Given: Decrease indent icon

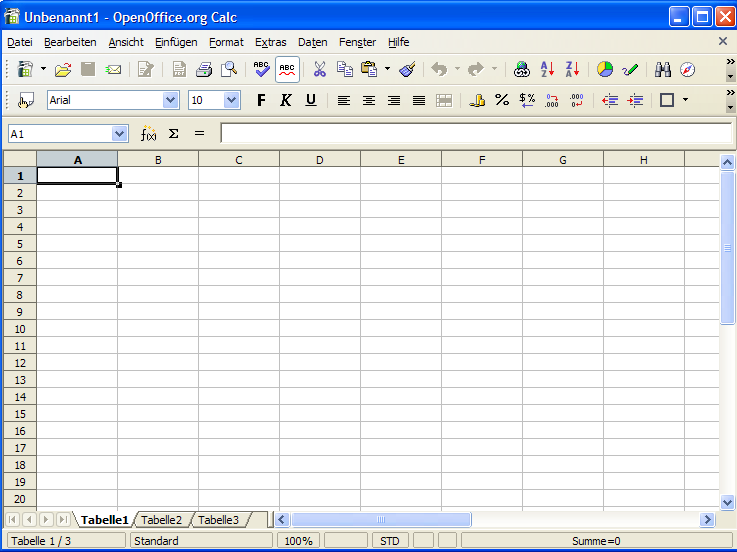Looking at the screenshot, I should pos(610,100).
